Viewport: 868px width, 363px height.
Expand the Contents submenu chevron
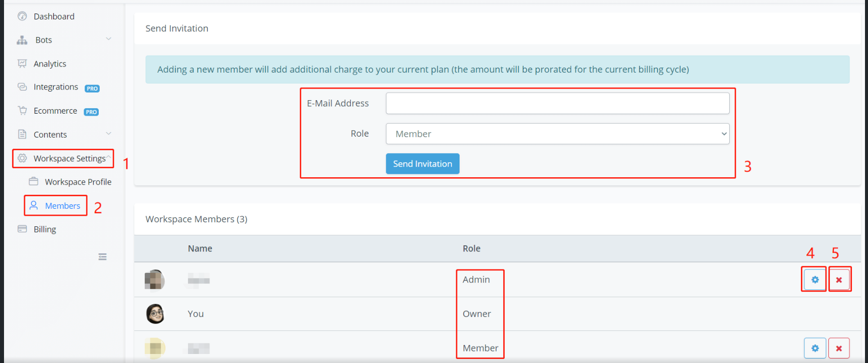pos(108,134)
